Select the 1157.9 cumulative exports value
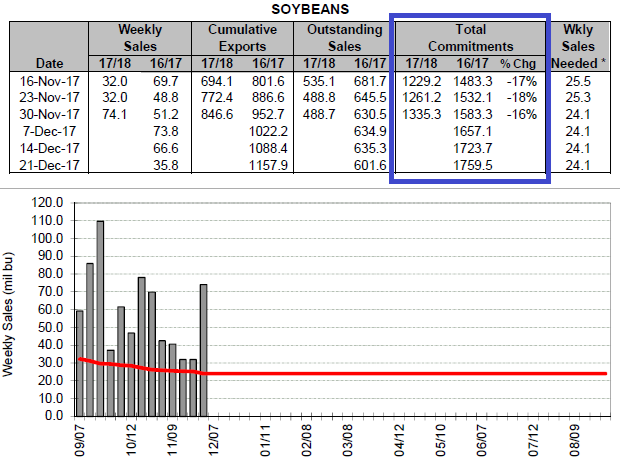This screenshot has width=620, height=469. click(270, 164)
